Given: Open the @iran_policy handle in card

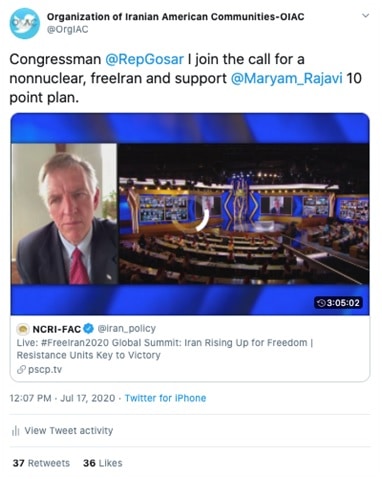Looking at the screenshot, I should 126,329.
